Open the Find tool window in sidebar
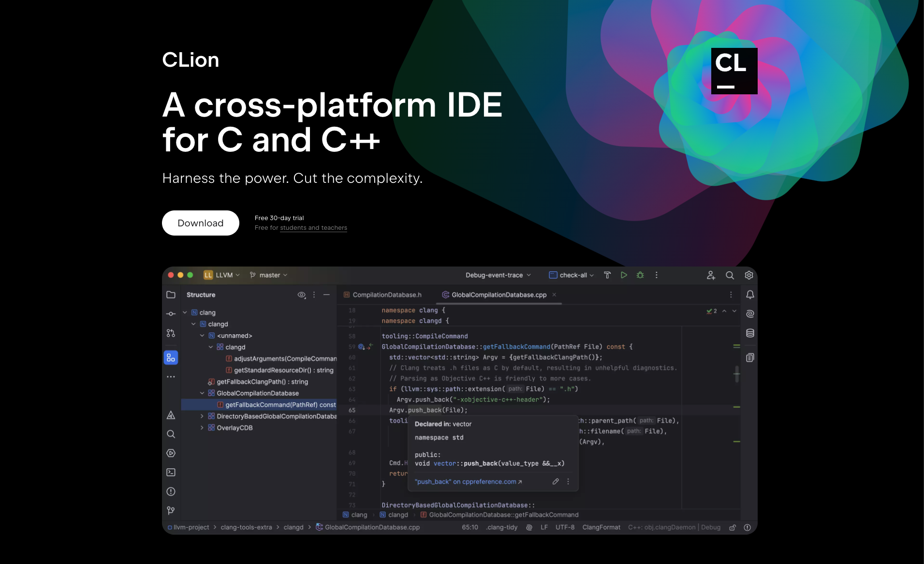 (x=171, y=434)
